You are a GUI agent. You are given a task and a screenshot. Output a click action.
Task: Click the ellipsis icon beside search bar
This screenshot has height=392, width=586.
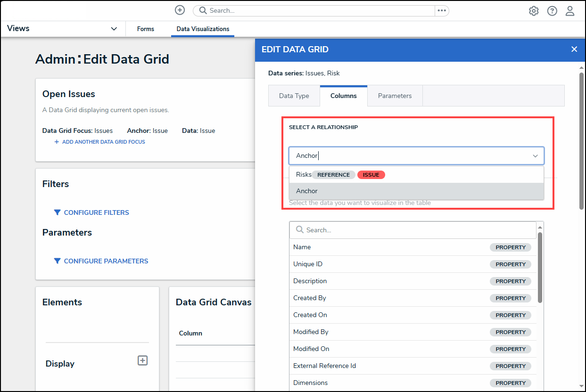441,10
